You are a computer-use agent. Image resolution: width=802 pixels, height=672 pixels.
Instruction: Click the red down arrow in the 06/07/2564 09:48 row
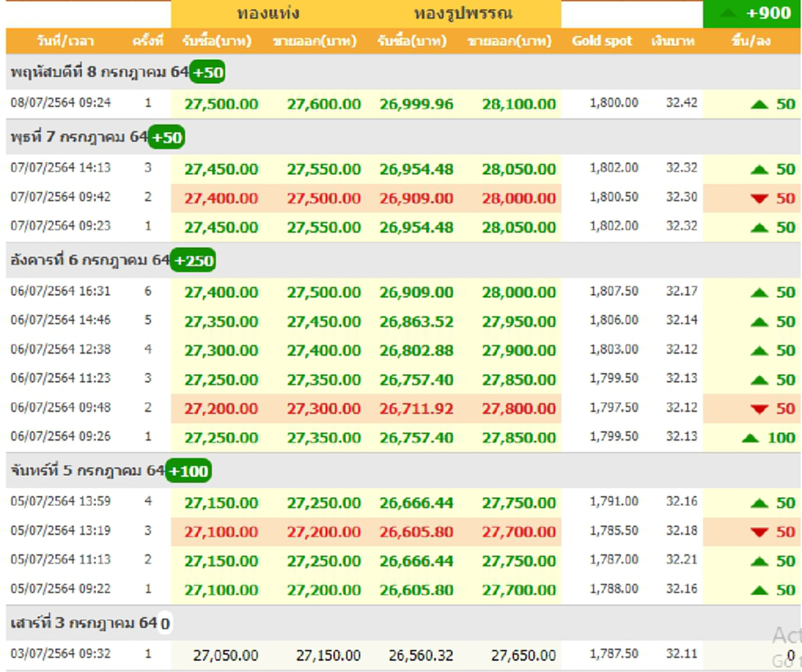(x=759, y=409)
